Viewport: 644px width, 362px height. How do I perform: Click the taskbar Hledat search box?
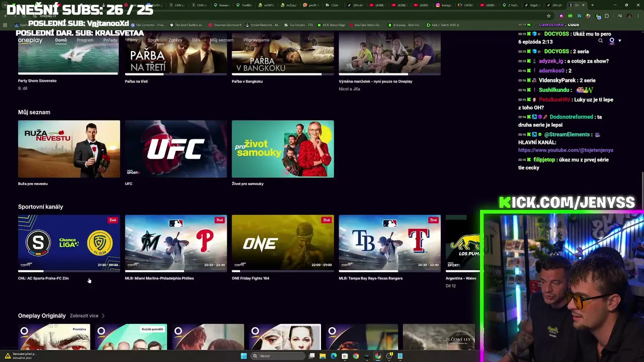(278, 356)
